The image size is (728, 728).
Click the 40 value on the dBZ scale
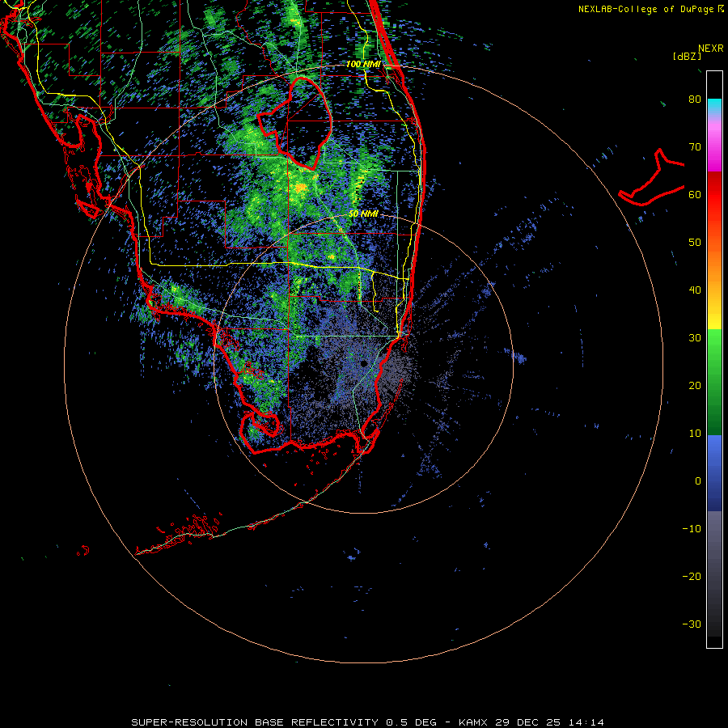point(695,290)
